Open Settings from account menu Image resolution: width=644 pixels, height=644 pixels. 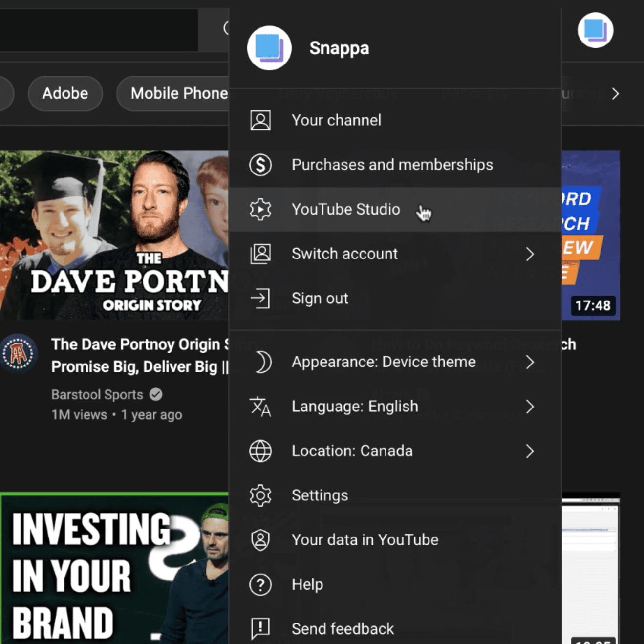pos(395,495)
